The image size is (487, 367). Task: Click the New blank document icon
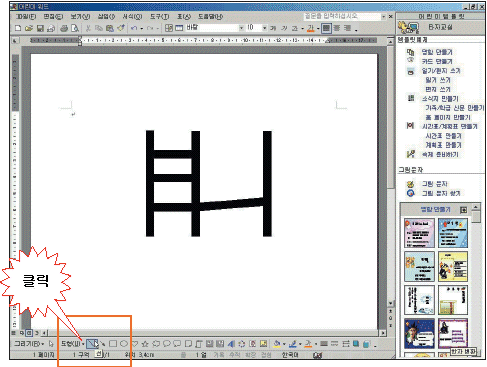click(18, 28)
